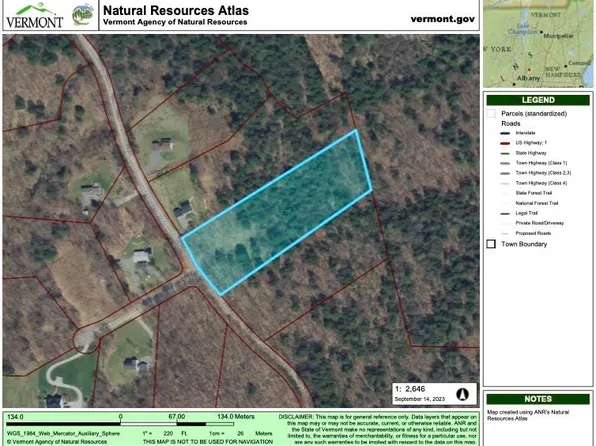Click the LEGEND header bar
596x446 pixels.
tap(538, 100)
